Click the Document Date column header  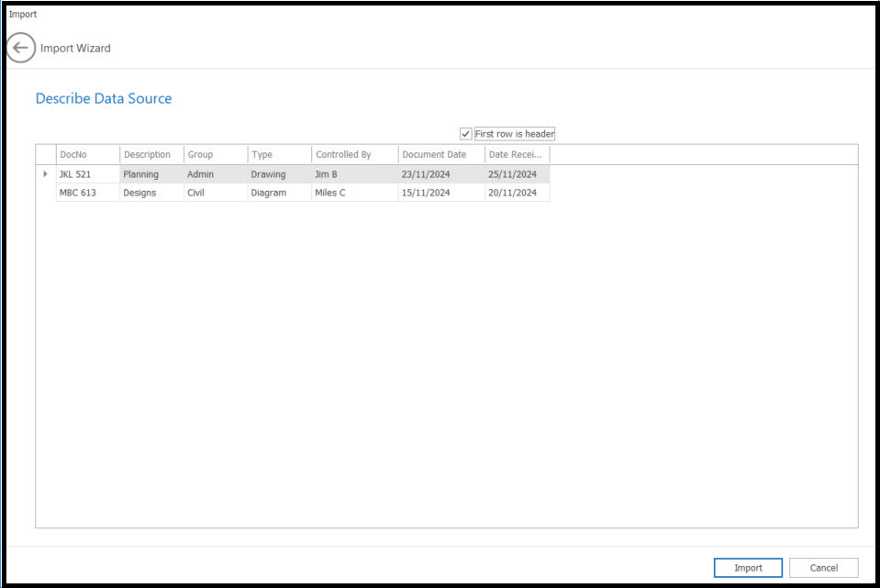(440, 155)
